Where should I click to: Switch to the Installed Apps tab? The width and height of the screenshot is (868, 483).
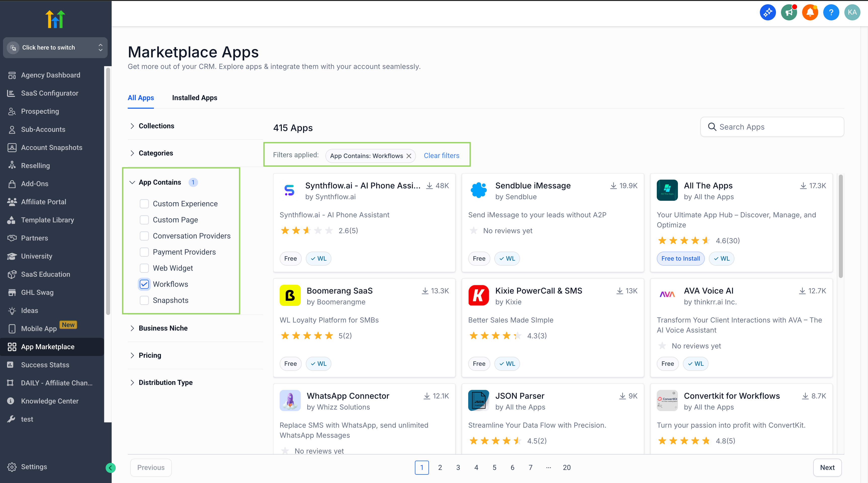pos(194,98)
